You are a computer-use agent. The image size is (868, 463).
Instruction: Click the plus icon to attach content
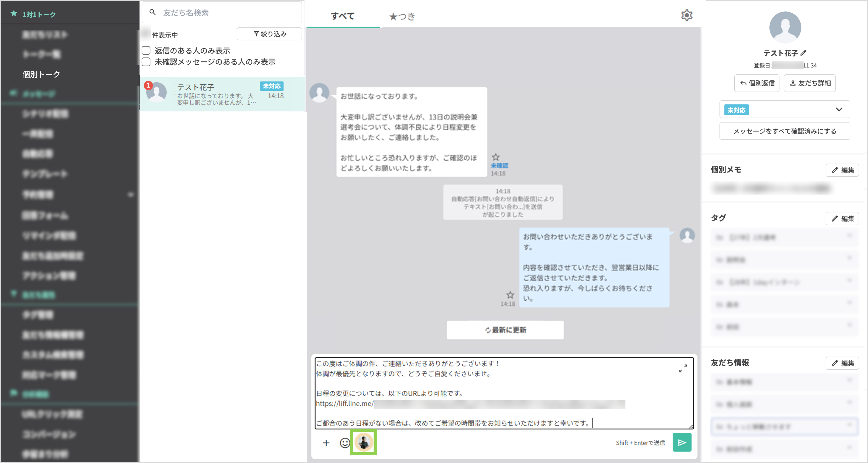[326, 443]
